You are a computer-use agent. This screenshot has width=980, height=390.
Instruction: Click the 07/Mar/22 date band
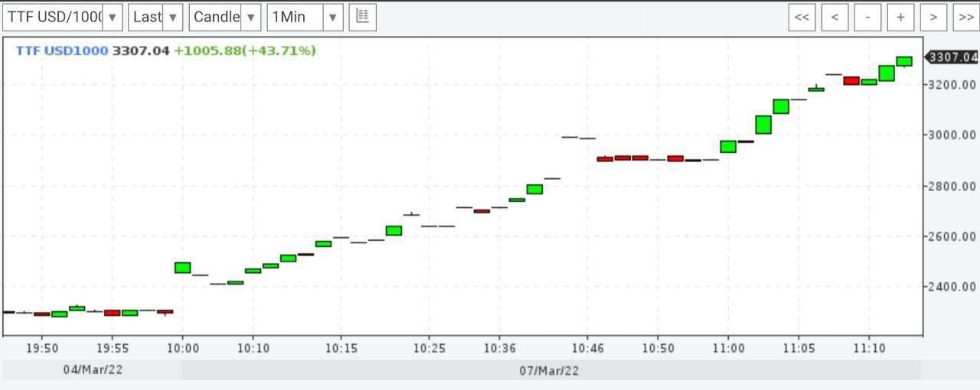(x=552, y=370)
